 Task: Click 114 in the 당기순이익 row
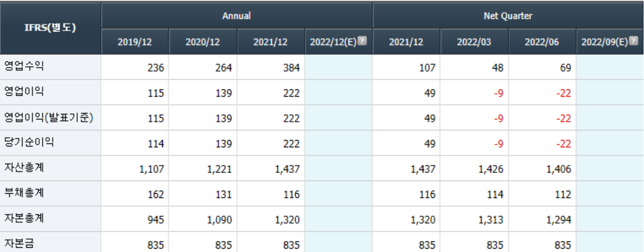pos(156,144)
